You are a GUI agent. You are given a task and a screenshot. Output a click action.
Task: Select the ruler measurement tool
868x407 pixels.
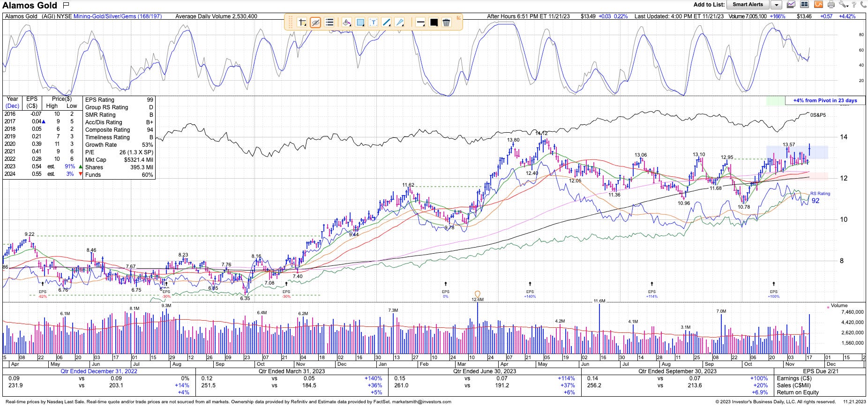click(x=399, y=22)
